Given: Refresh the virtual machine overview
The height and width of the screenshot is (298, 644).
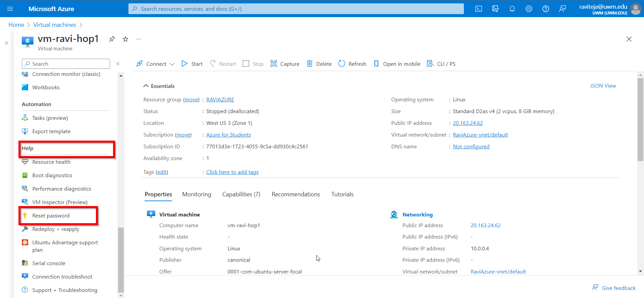Looking at the screenshot, I should point(352,64).
